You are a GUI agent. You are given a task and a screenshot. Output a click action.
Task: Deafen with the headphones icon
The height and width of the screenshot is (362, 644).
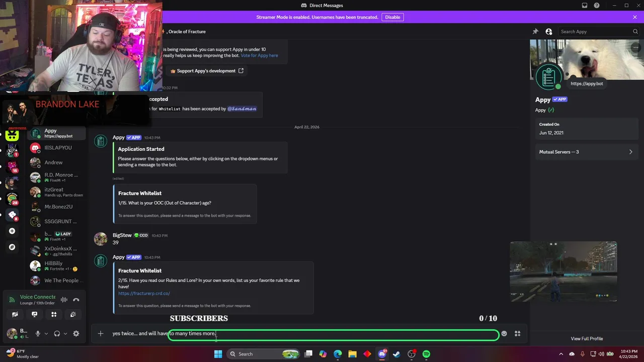(x=57, y=333)
